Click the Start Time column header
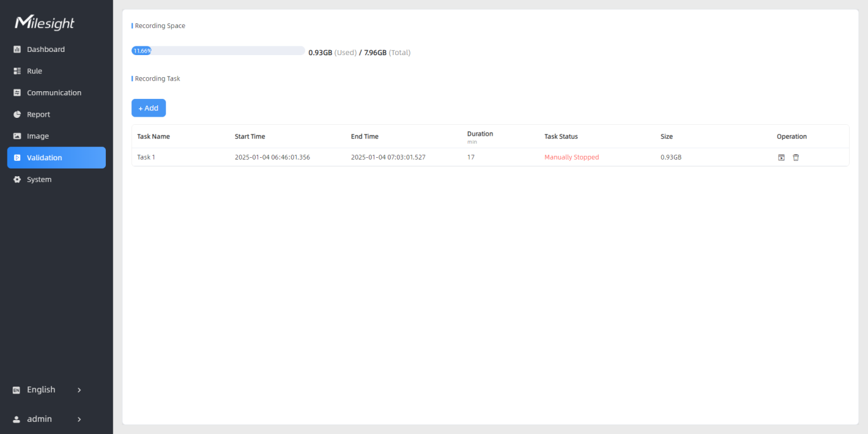This screenshot has height=434, width=868. pyautogui.click(x=250, y=136)
